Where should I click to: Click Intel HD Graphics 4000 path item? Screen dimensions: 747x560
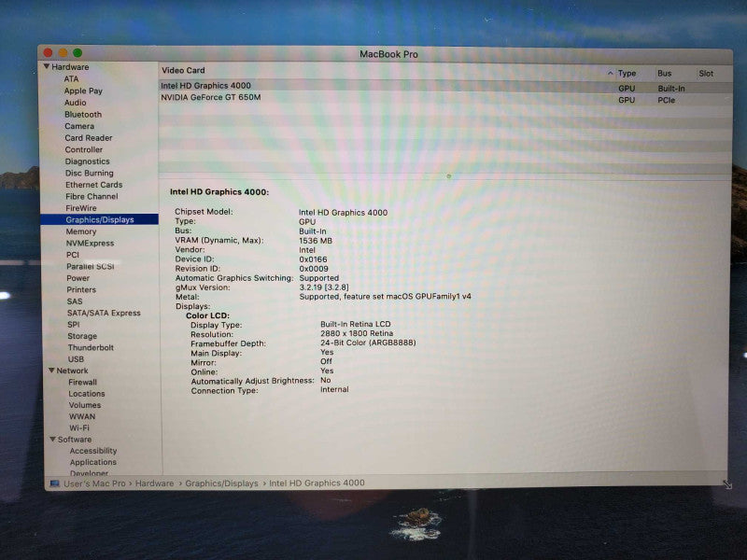point(317,483)
